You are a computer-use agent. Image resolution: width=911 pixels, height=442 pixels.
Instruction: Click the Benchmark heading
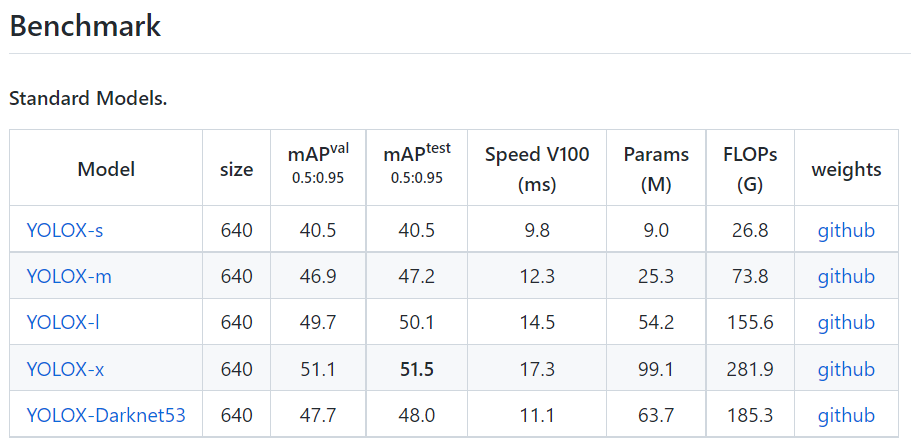tap(85, 26)
